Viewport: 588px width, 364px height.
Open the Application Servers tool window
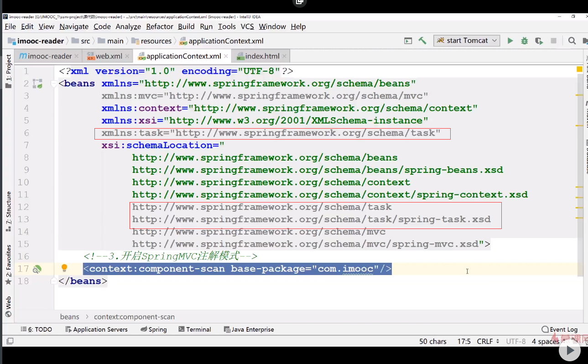click(96, 329)
